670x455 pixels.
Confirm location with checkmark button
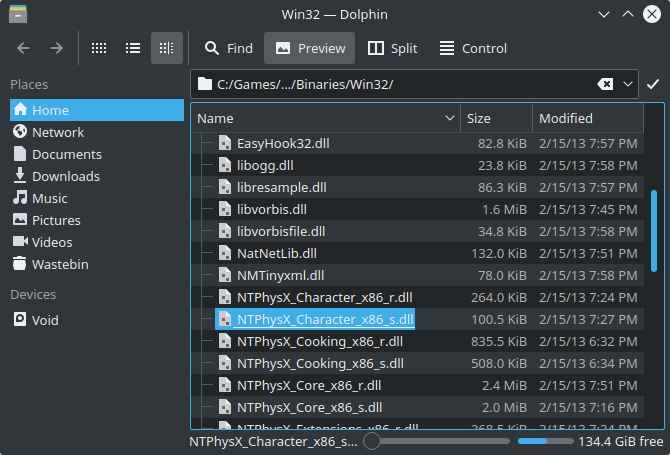point(653,84)
